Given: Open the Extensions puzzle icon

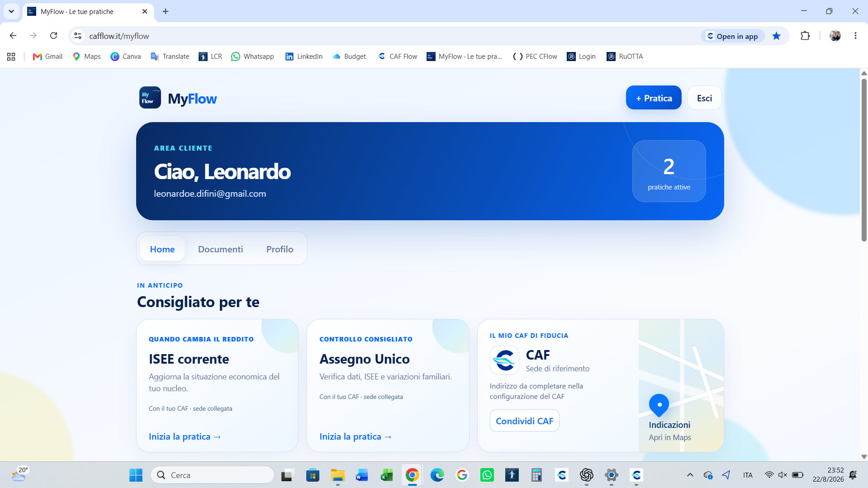Looking at the screenshot, I should pyautogui.click(x=805, y=36).
